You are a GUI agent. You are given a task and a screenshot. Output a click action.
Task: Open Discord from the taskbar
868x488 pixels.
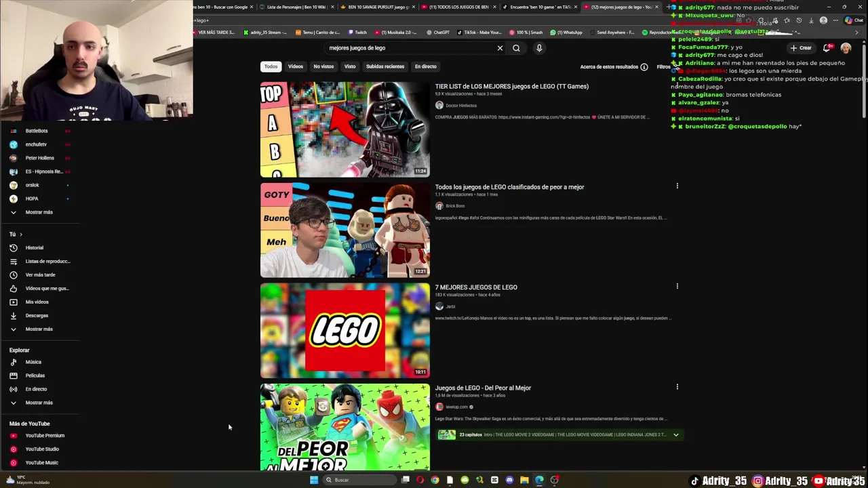509,480
